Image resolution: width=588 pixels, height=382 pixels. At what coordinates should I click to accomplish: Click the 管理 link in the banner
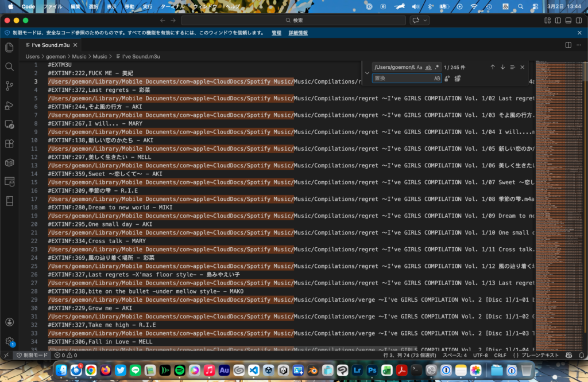(x=276, y=33)
